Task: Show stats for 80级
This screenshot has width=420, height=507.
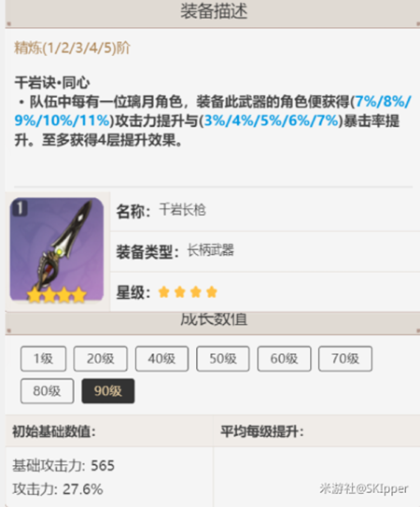Action: point(48,391)
